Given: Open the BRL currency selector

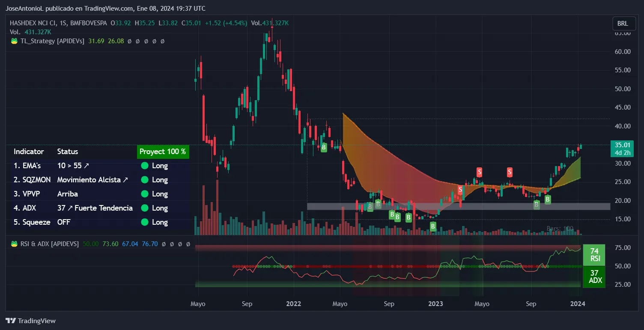Looking at the screenshot, I should pos(623,24).
